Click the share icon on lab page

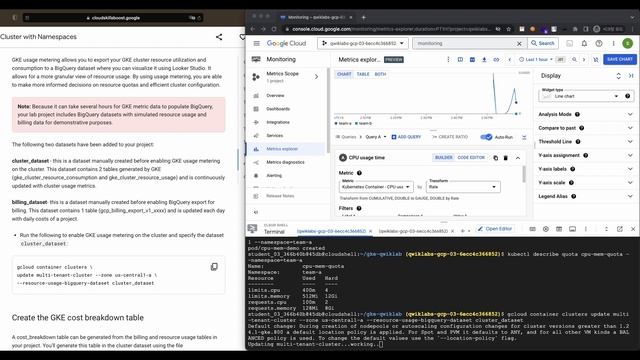point(219,37)
